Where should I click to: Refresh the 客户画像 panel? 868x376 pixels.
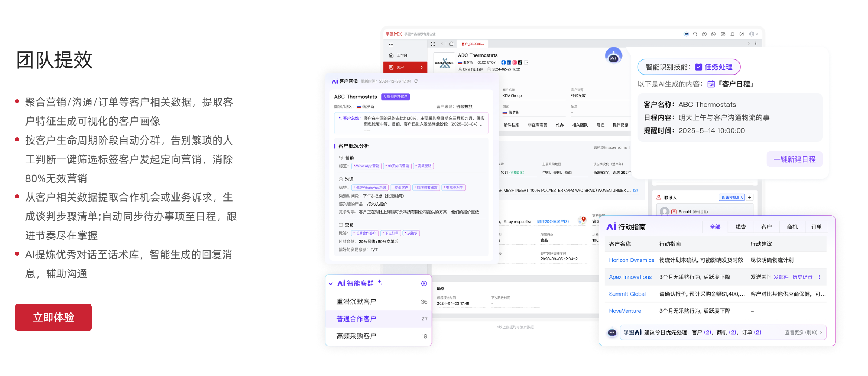(416, 81)
